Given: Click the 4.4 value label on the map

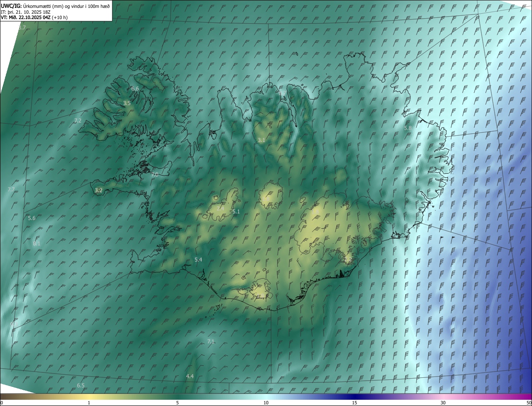Looking at the screenshot, I should [x=190, y=376].
